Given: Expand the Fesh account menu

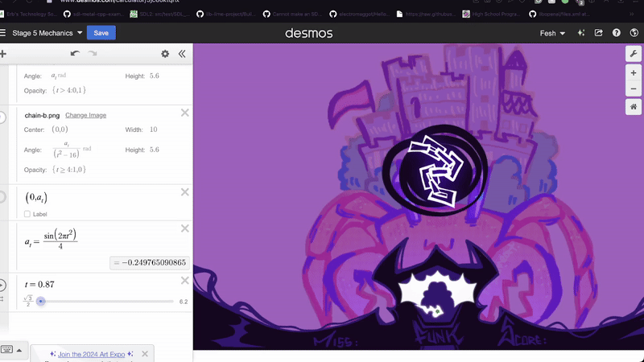Looking at the screenshot, I should (552, 33).
